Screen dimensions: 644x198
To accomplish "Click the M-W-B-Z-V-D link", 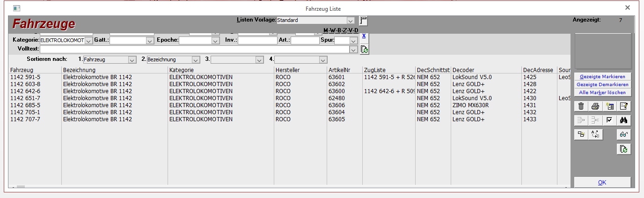I will pyautogui.click(x=341, y=30).
